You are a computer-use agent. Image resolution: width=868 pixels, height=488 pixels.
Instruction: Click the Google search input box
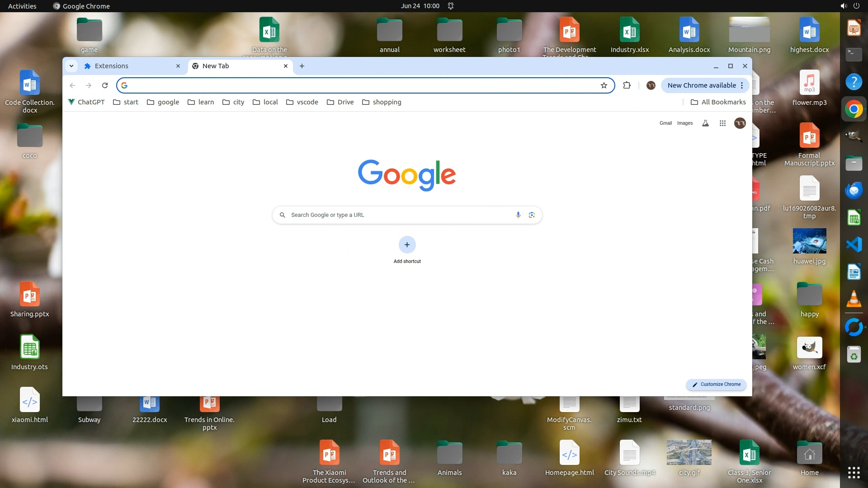pyautogui.click(x=398, y=215)
